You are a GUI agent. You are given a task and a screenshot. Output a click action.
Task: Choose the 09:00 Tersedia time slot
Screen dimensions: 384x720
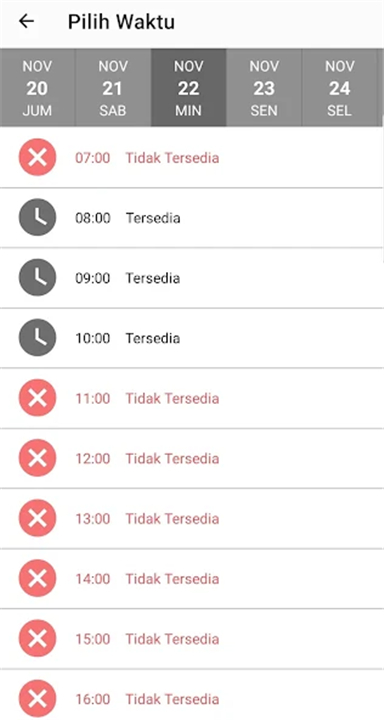pyautogui.click(x=192, y=278)
